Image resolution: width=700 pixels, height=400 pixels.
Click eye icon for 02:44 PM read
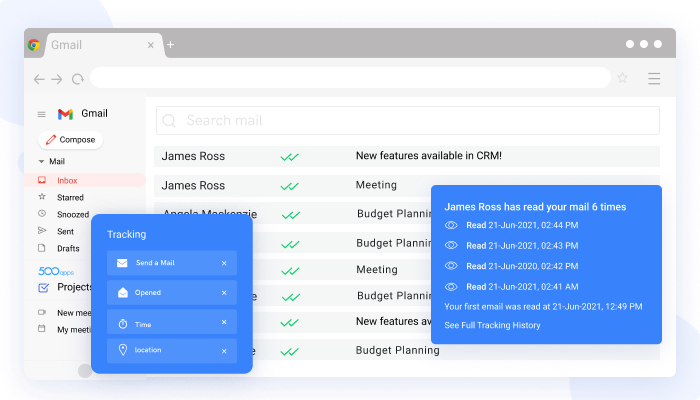(x=451, y=225)
